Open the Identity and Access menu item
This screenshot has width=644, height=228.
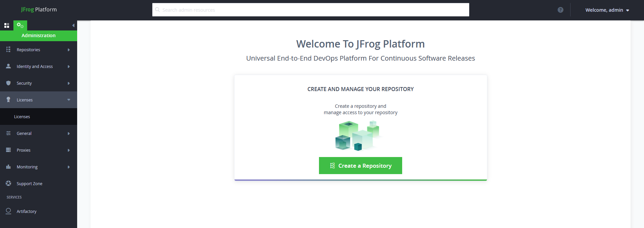click(39, 66)
